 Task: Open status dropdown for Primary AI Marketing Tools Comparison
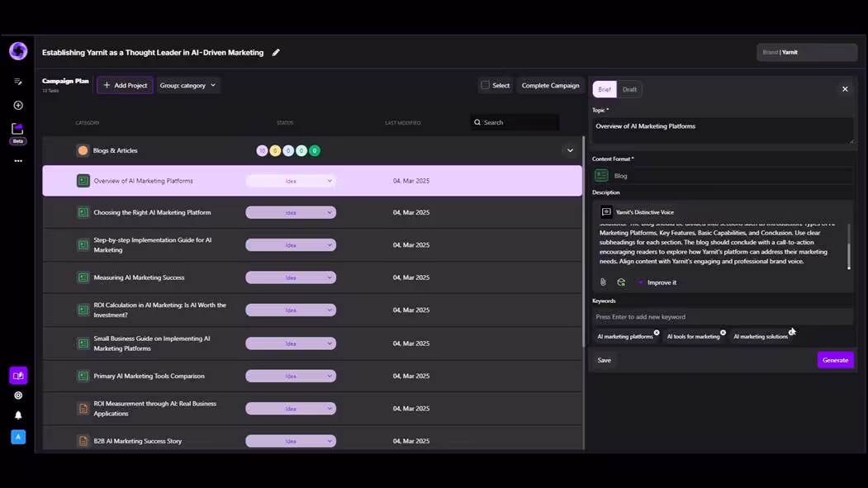click(291, 377)
